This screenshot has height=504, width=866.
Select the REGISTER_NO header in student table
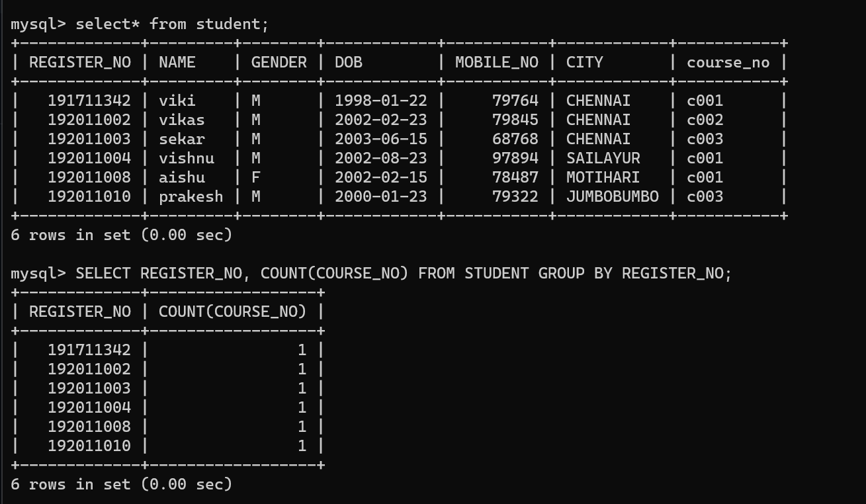point(80,62)
